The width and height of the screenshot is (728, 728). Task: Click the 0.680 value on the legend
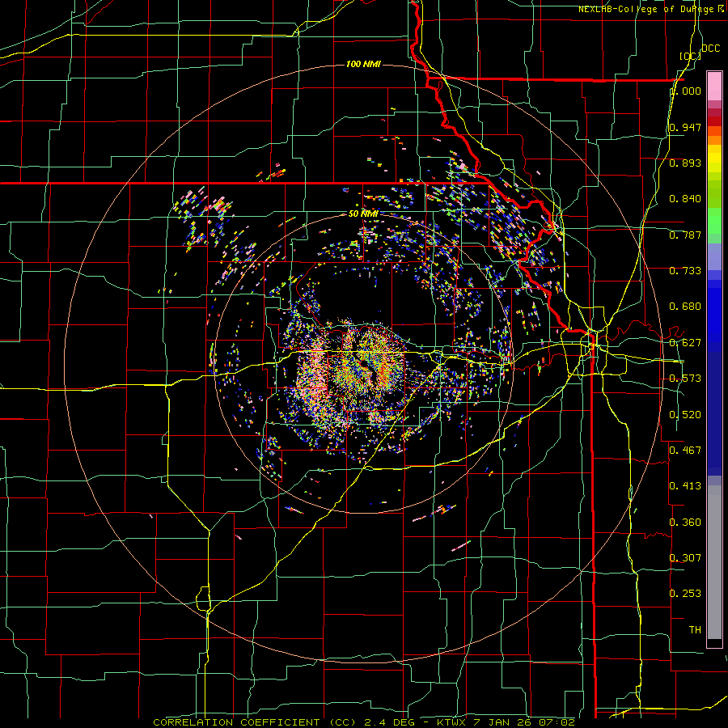tap(685, 307)
